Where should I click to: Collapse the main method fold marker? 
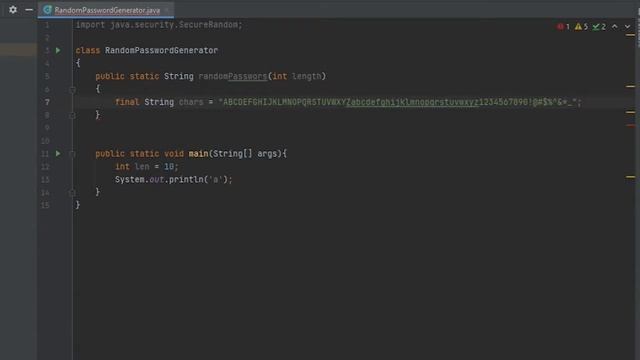tap(72, 154)
